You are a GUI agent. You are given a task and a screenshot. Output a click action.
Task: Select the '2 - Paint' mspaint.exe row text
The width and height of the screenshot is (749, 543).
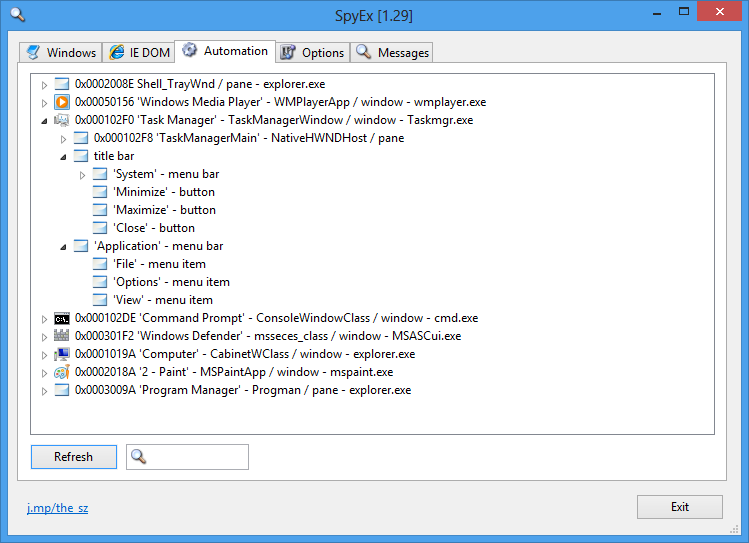point(234,372)
